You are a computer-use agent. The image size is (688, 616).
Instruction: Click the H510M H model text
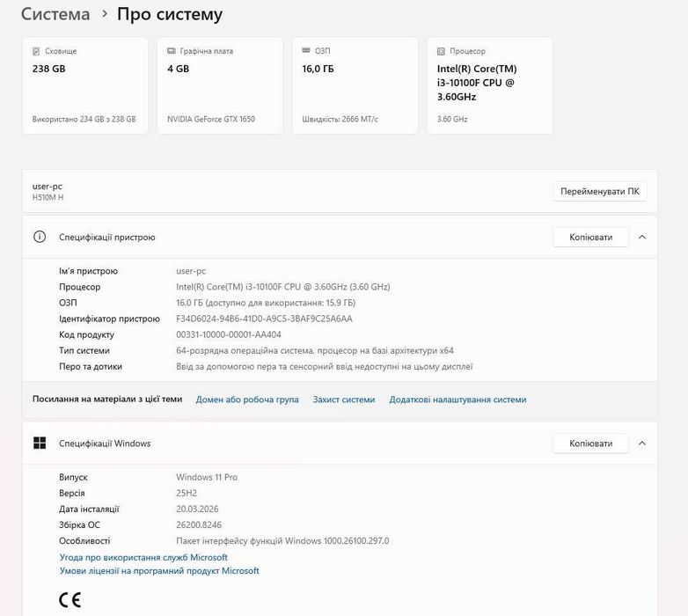pyautogui.click(x=48, y=197)
